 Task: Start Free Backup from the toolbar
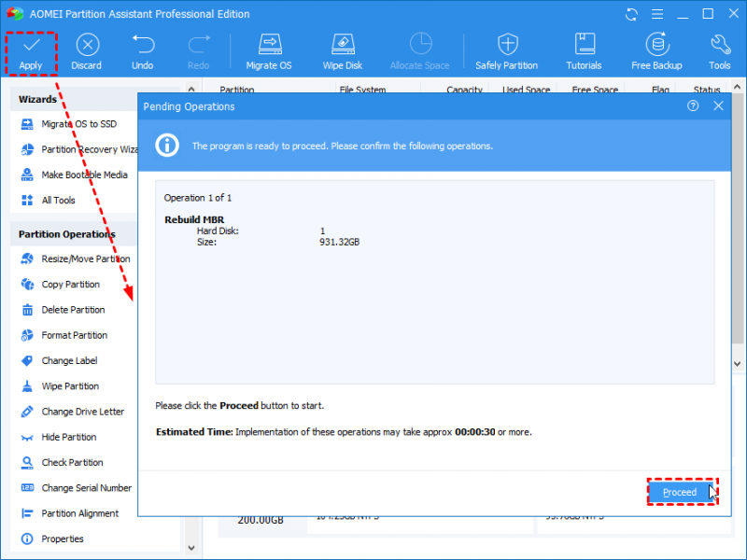[x=657, y=53]
